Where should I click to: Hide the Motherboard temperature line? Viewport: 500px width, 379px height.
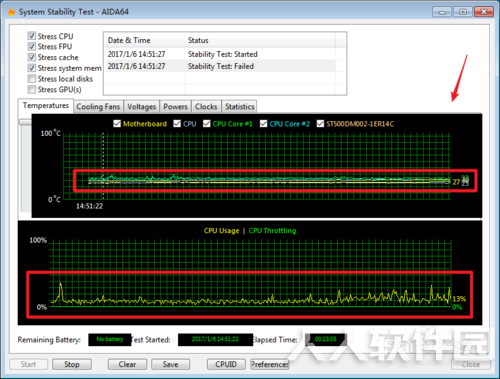click(117, 124)
